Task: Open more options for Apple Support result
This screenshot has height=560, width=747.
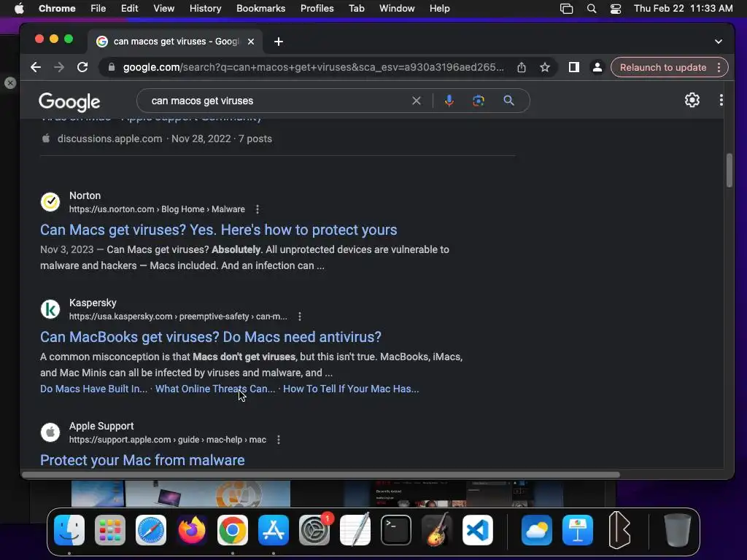Action: coord(279,440)
